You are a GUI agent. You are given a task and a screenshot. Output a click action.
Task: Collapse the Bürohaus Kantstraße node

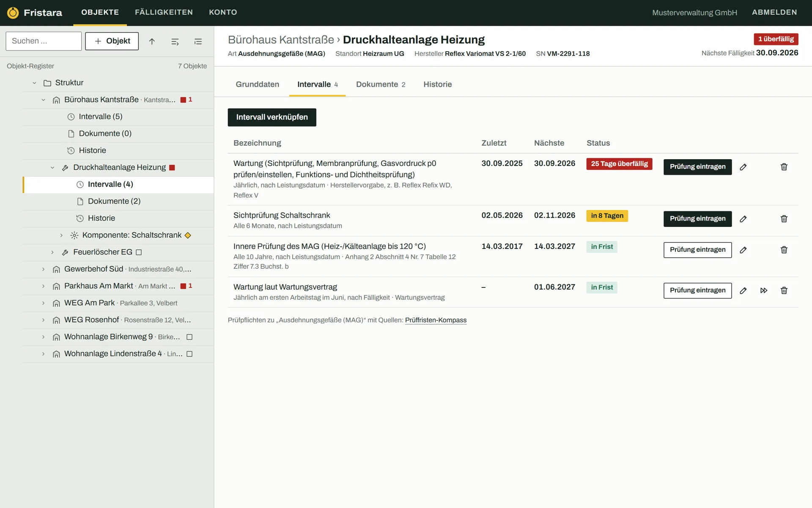click(43, 100)
